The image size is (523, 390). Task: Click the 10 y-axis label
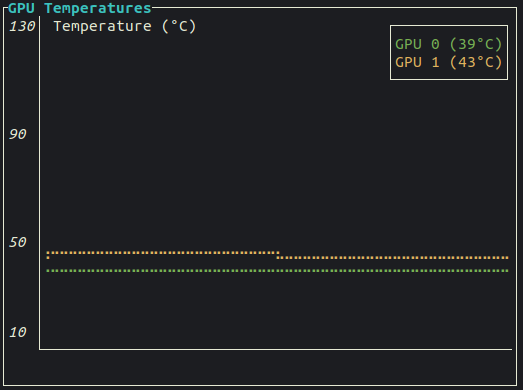[17, 332]
